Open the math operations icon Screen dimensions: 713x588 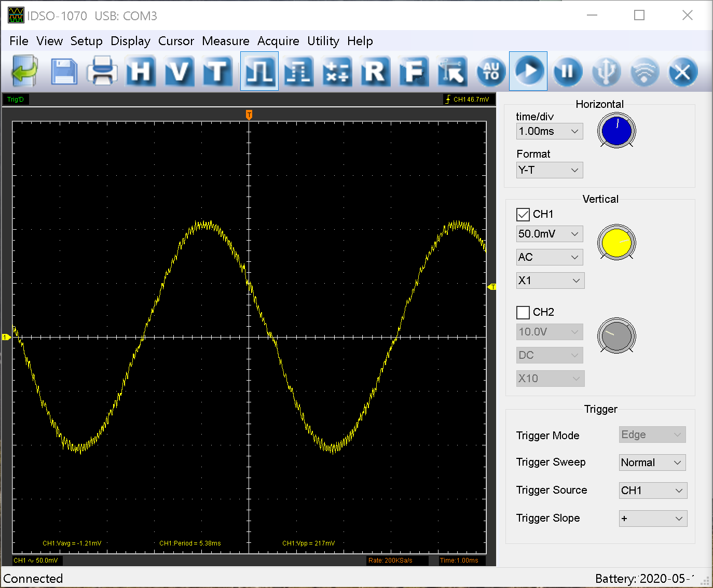pos(337,71)
